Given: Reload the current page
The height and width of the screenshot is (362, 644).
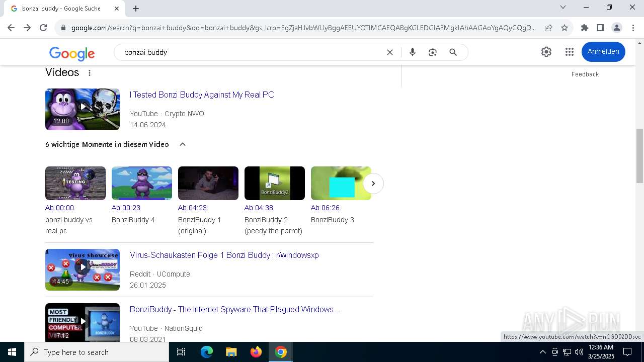Looking at the screenshot, I should (43, 28).
